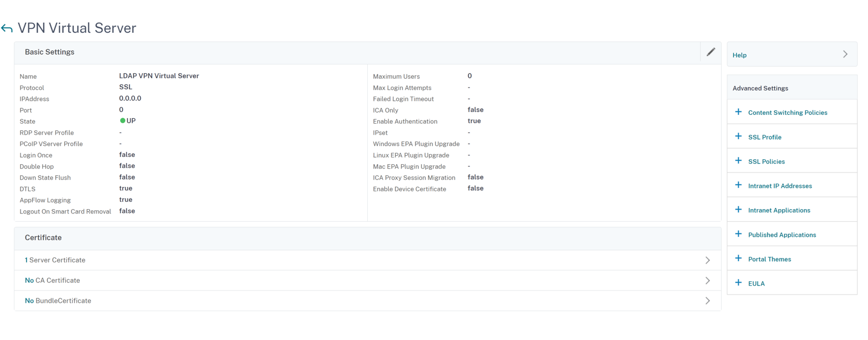Image resolution: width=868 pixels, height=340 pixels.
Task: Open CA Certificate row chevron
Action: pos(707,281)
